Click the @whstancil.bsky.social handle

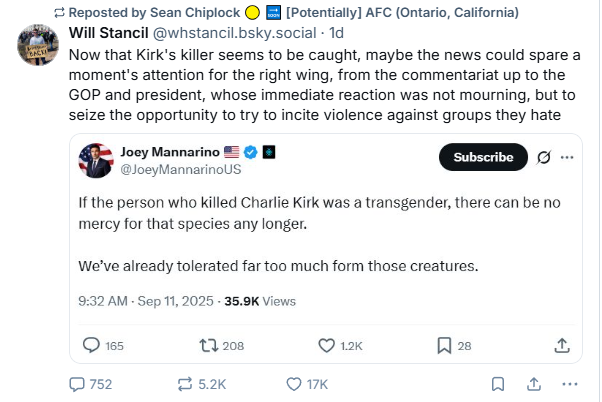tap(235, 33)
